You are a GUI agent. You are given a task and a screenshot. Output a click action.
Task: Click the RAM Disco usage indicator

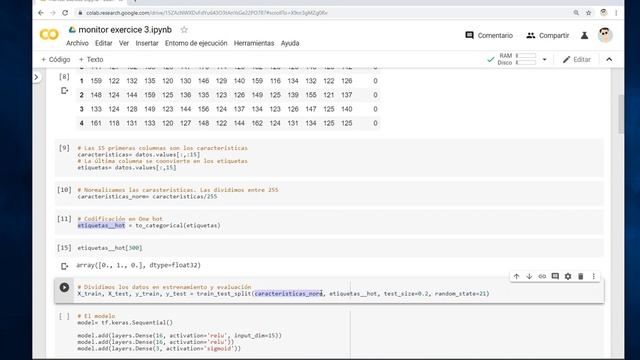[x=516, y=59]
